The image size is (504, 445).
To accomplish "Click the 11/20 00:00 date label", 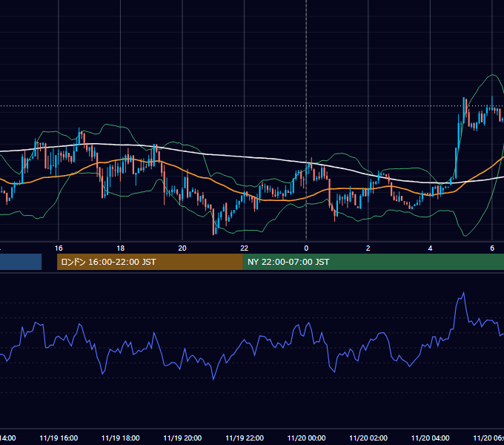I will pos(306,438).
